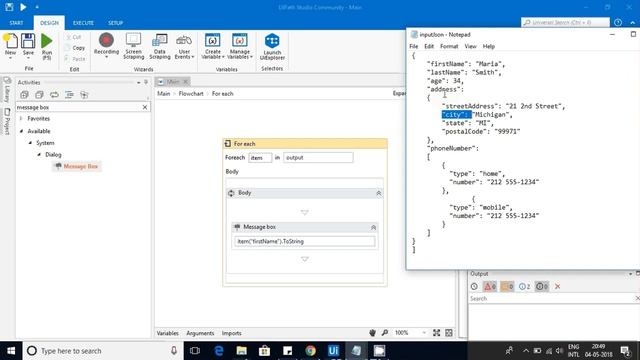Image resolution: width=640 pixels, height=360 pixels.
Task: Open the Variables panel tab
Action: [168, 333]
